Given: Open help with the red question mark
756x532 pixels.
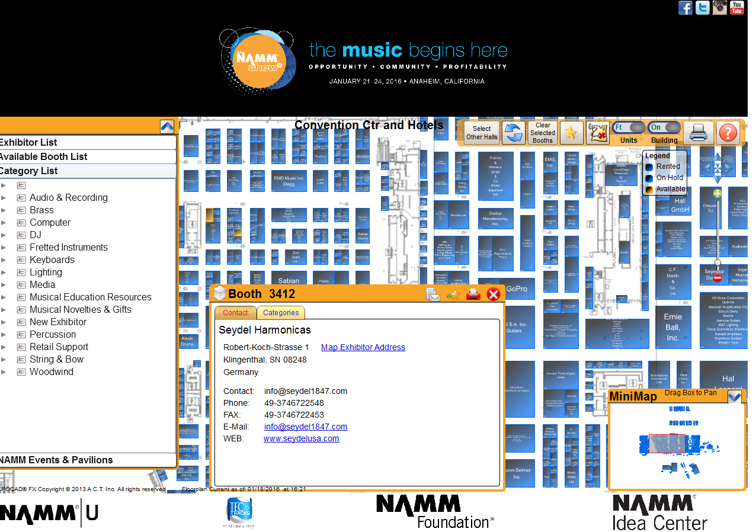Looking at the screenshot, I should tap(728, 133).
